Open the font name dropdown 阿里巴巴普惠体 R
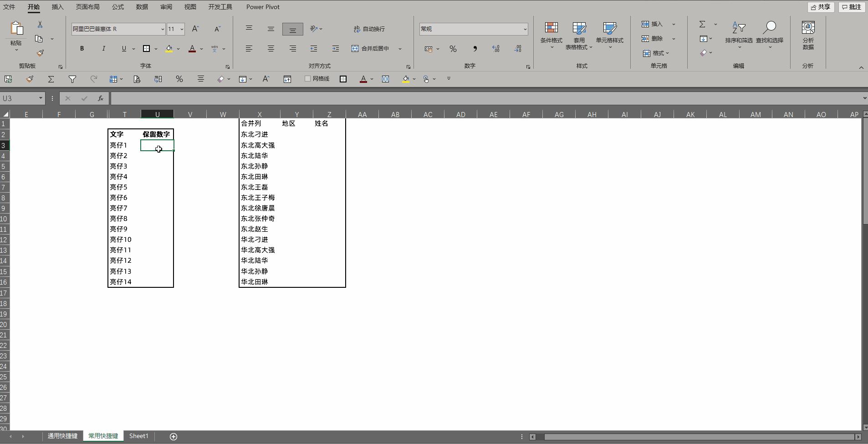Image resolution: width=868 pixels, height=444 pixels. [x=162, y=29]
